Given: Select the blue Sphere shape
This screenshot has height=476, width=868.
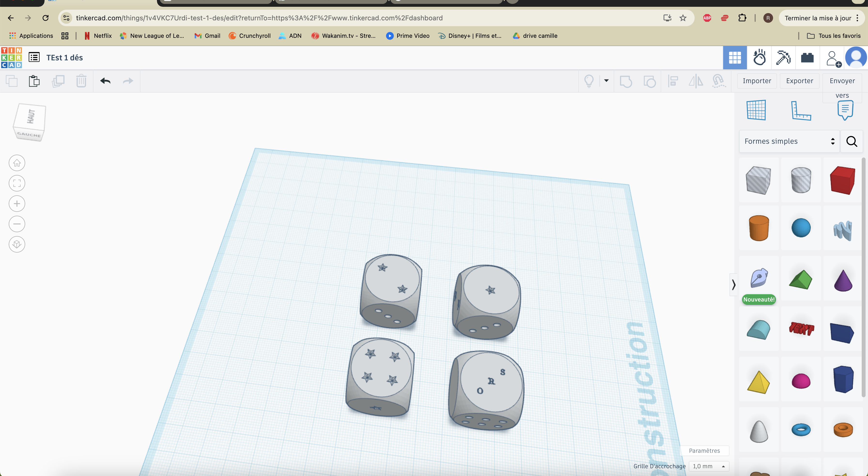Looking at the screenshot, I should [801, 228].
